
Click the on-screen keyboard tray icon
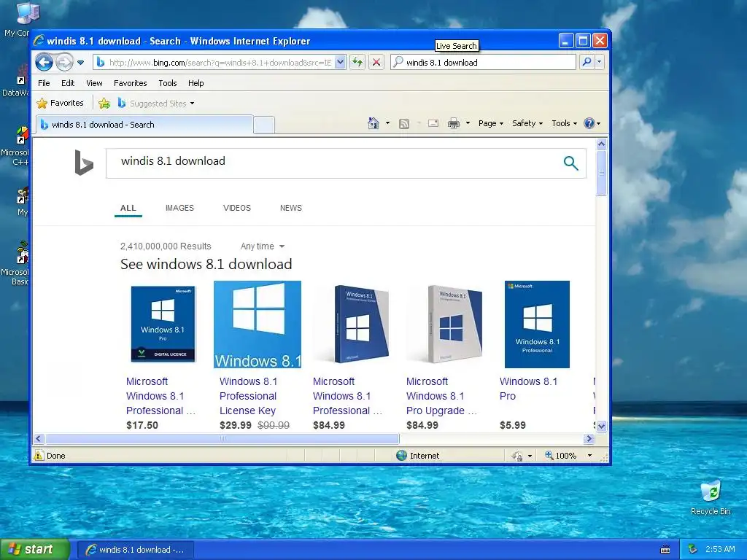(x=665, y=550)
